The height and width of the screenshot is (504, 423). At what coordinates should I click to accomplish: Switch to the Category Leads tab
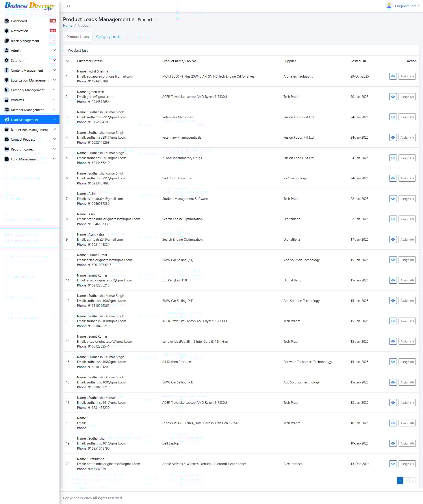coord(108,37)
